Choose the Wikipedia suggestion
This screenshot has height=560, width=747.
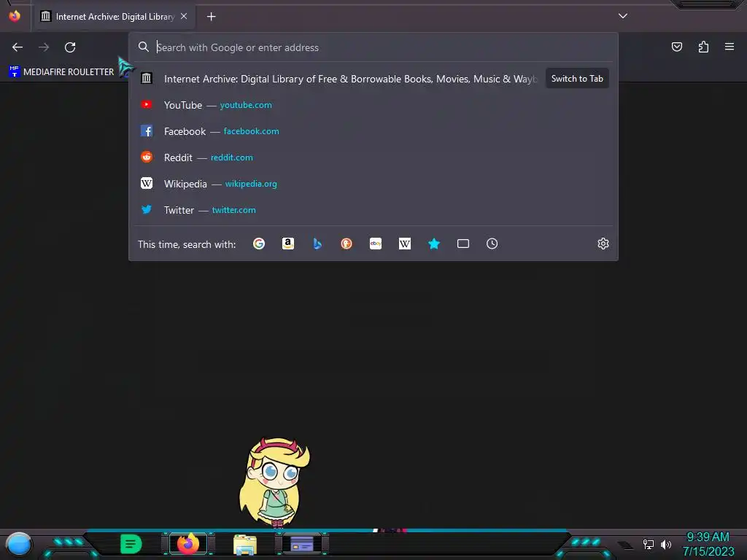coord(374,183)
